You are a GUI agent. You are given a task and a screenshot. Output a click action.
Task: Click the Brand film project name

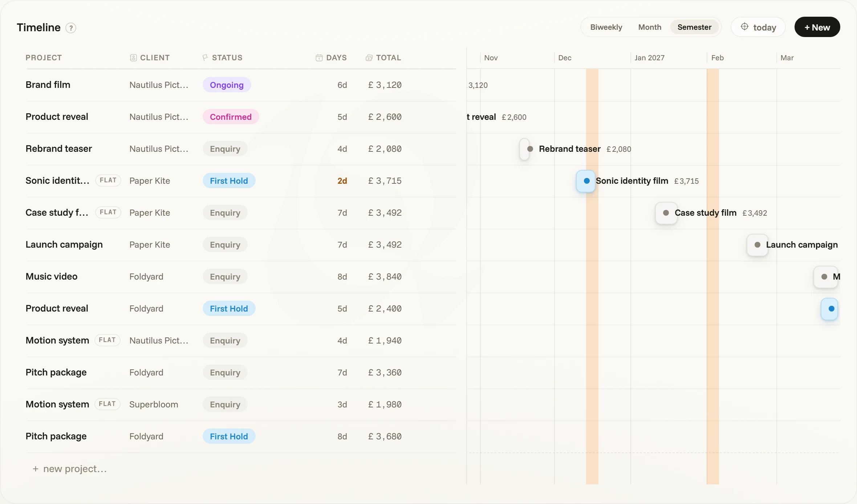point(48,85)
